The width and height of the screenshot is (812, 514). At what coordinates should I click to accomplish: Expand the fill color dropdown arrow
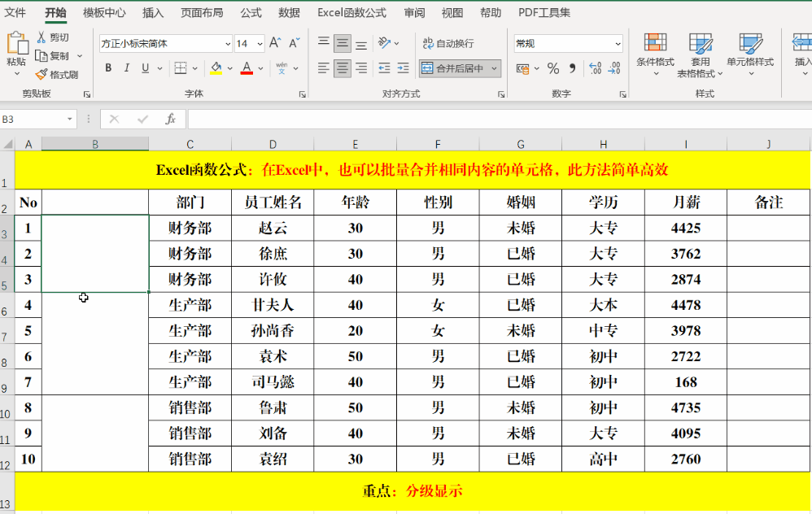[229, 68]
